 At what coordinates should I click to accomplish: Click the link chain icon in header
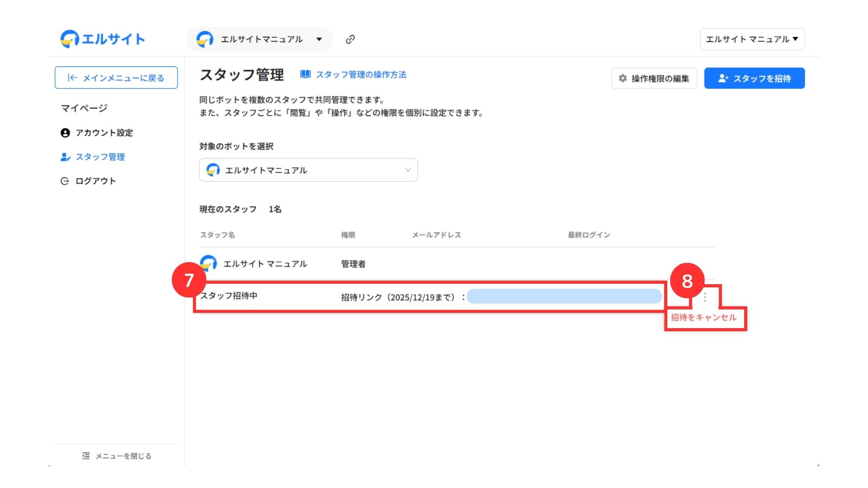tap(350, 39)
